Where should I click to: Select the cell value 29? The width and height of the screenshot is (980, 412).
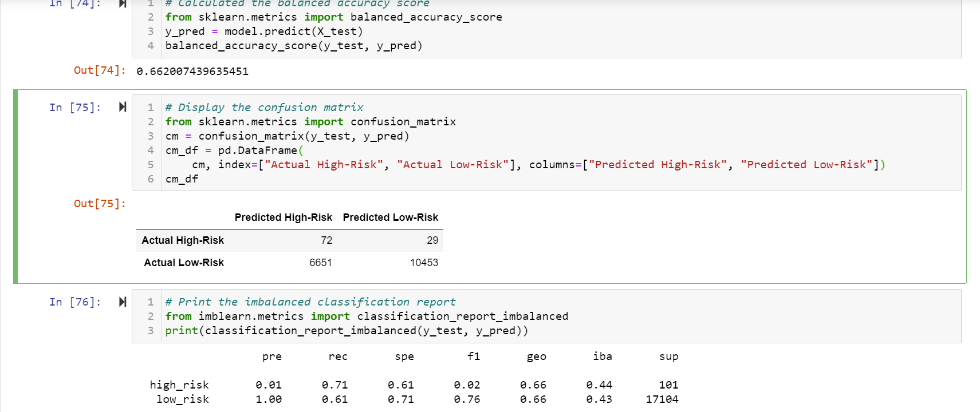point(432,240)
